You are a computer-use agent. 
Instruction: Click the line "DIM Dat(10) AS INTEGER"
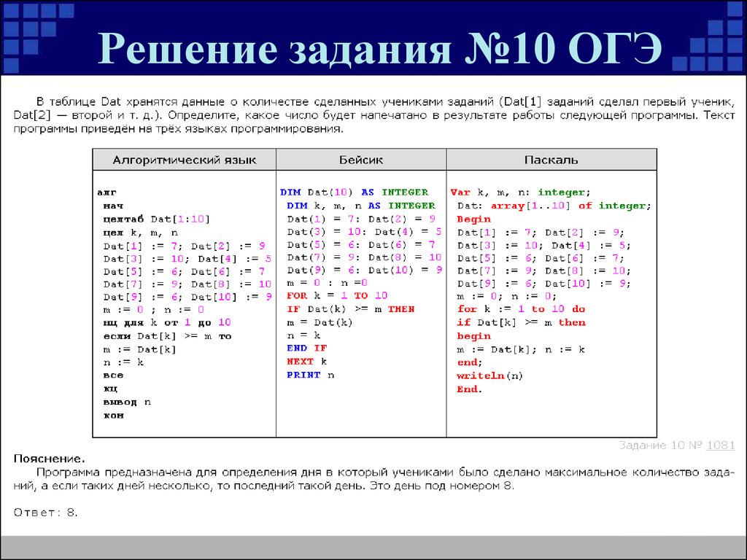coord(355,192)
